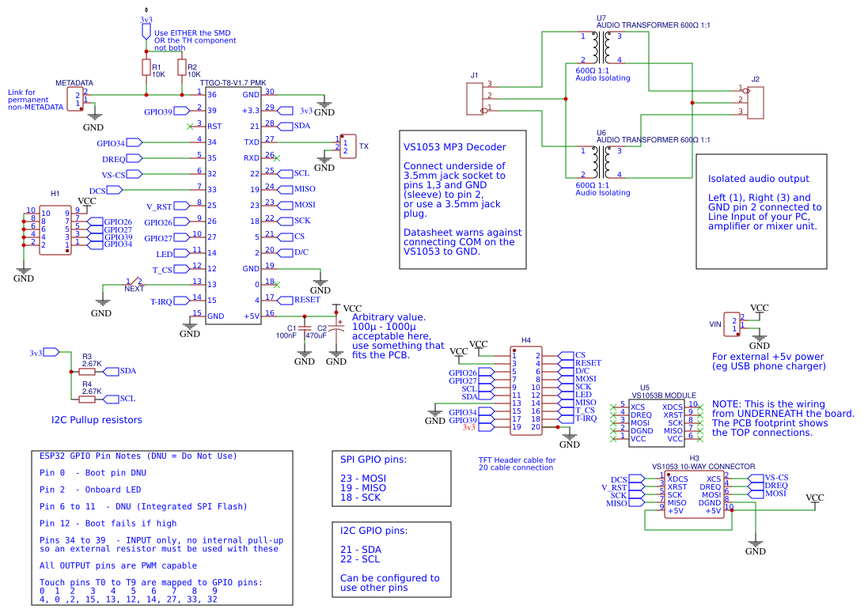868x613 pixels.
Task: Click the "TFT Header cable for" caption
Action: coord(517,460)
